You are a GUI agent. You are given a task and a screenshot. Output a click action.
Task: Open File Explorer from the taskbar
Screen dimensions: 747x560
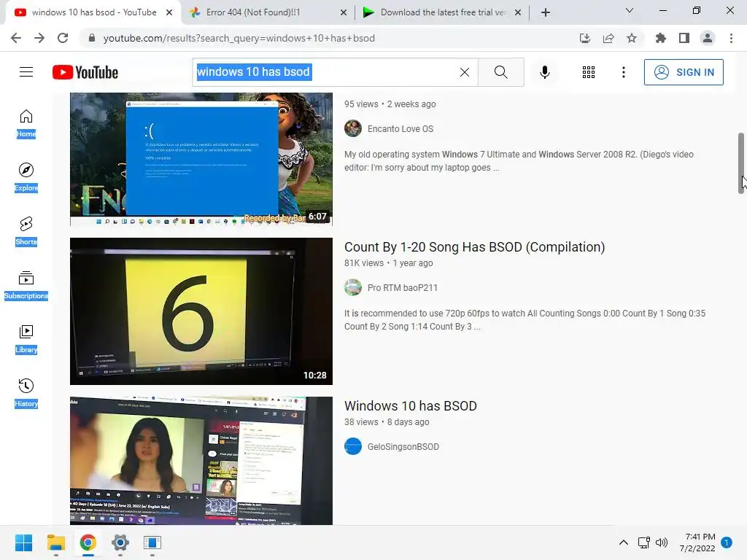[x=55, y=542]
